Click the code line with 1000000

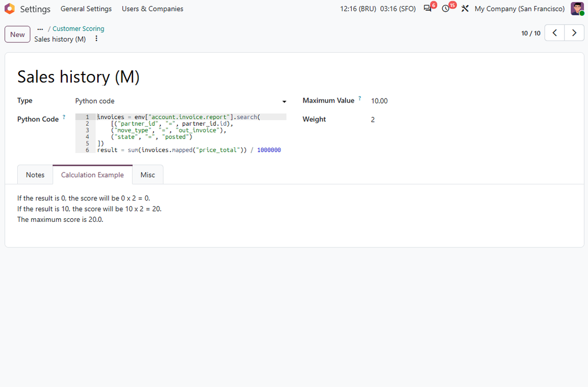coord(189,150)
